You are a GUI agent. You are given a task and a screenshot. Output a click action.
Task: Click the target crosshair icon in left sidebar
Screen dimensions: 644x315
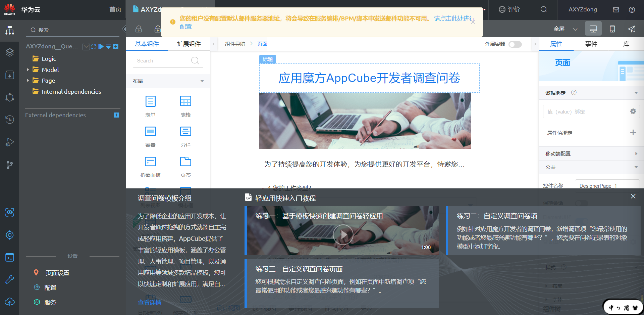(x=10, y=235)
